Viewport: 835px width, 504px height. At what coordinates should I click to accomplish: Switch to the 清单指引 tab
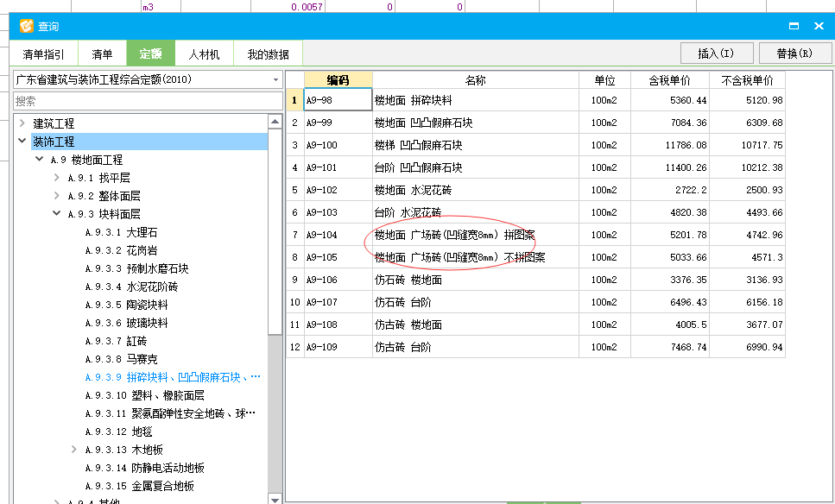44,54
